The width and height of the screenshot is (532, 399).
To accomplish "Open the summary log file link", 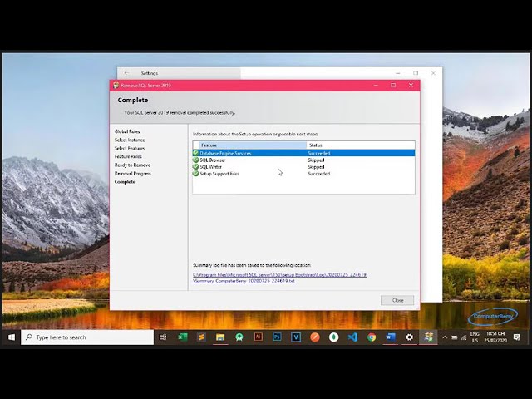I will [279, 278].
